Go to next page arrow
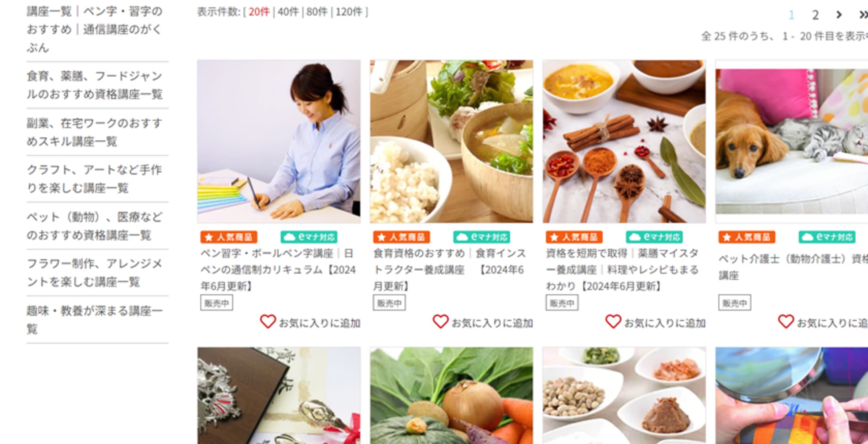This screenshot has width=868, height=444. pyautogui.click(x=839, y=15)
